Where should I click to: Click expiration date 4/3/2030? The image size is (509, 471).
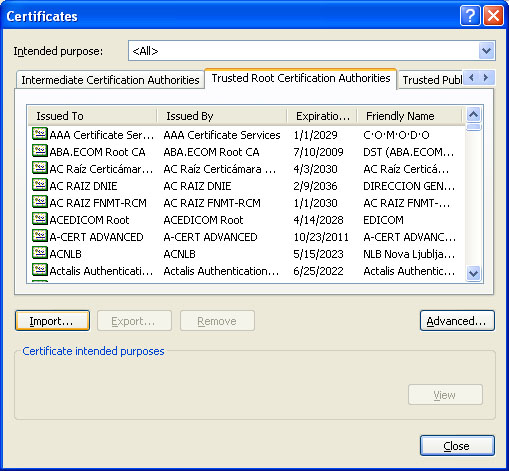click(315, 169)
